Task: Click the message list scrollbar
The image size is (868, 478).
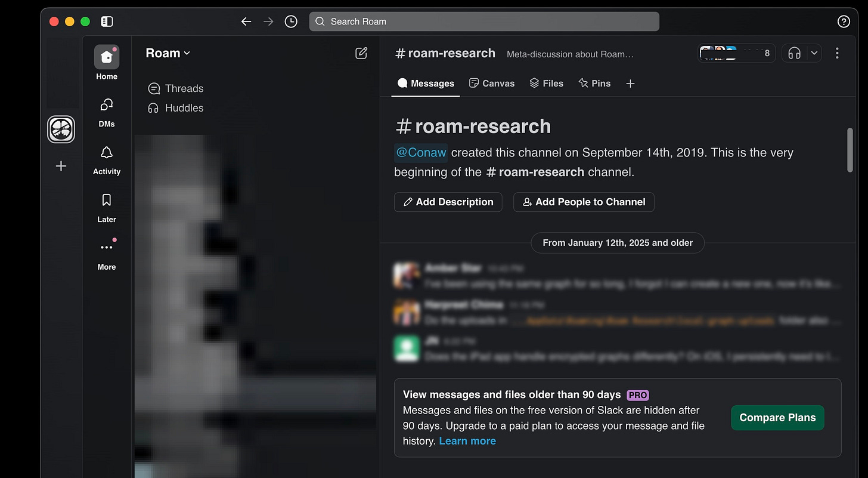Action: click(x=851, y=150)
